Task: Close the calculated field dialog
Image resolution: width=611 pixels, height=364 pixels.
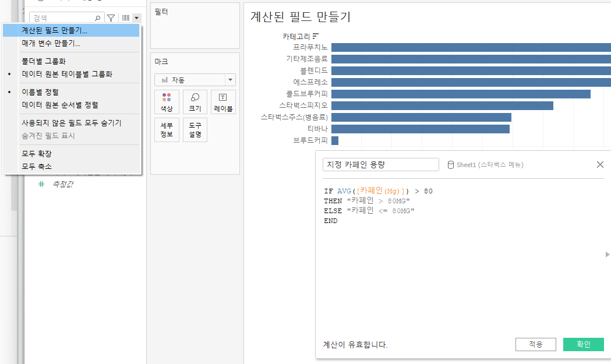Action: click(600, 164)
